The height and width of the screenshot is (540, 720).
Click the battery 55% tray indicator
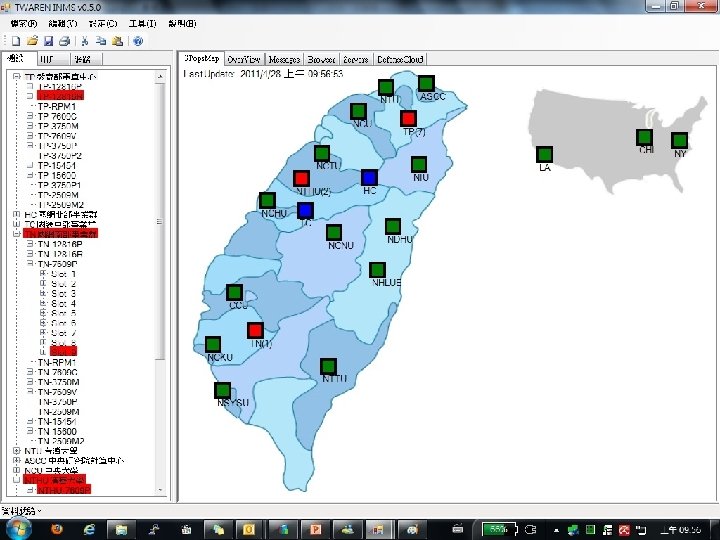coord(498,529)
